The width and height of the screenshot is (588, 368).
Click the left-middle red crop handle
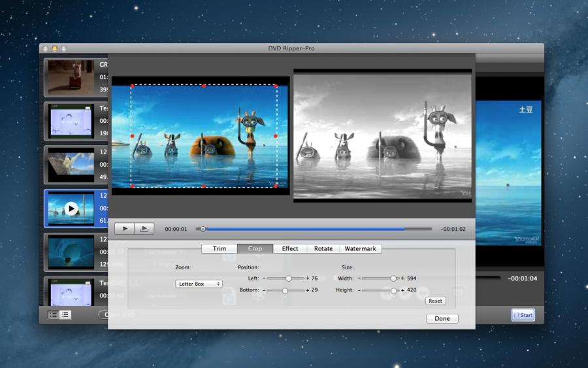(132, 136)
